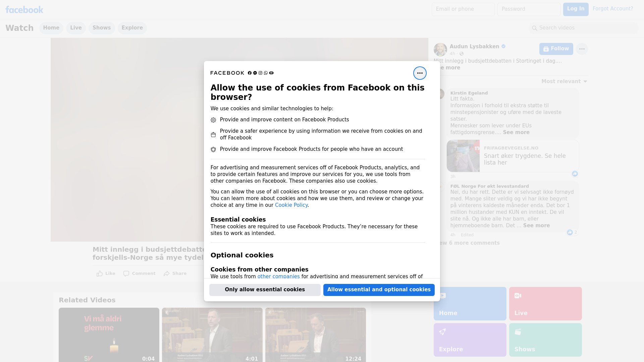
Task: Switch to the Shows tab in Watch
Action: [x=101, y=28]
